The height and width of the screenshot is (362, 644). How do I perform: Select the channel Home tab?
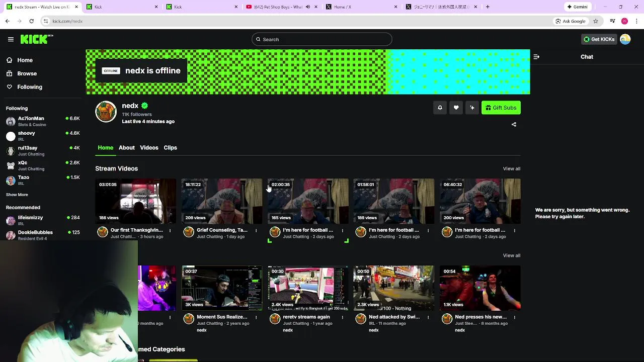click(x=105, y=148)
